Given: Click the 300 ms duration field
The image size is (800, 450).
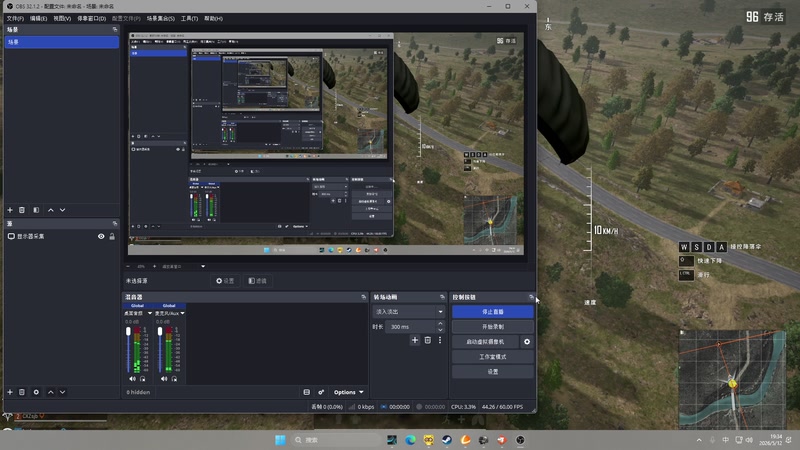Looking at the screenshot, I should click(x=411, y=327).
